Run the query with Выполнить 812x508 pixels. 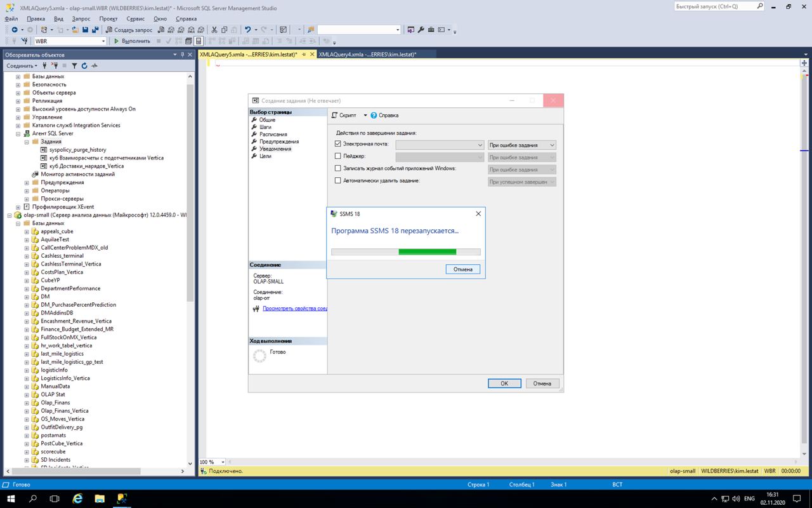click(x=132, y=41)
